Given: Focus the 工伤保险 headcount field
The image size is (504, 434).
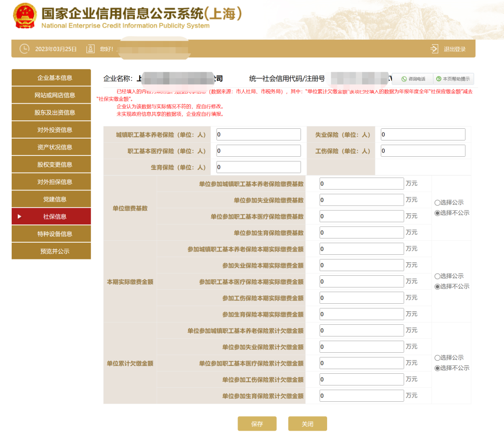Looking at the screenshot, I should click(x=423, y=151).
